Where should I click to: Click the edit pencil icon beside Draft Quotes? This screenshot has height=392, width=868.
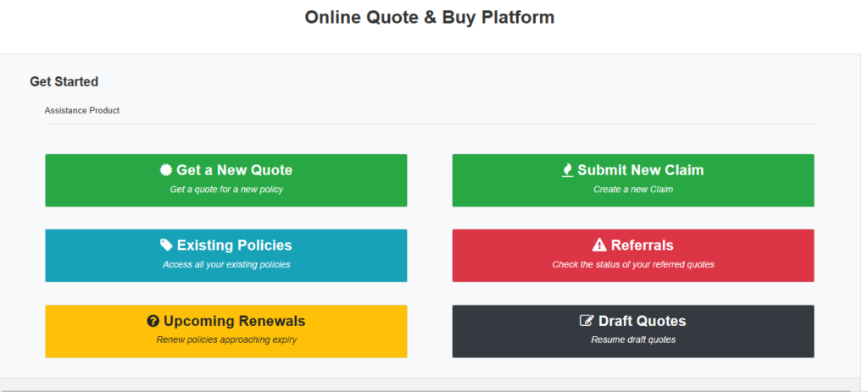coord(587,322)
